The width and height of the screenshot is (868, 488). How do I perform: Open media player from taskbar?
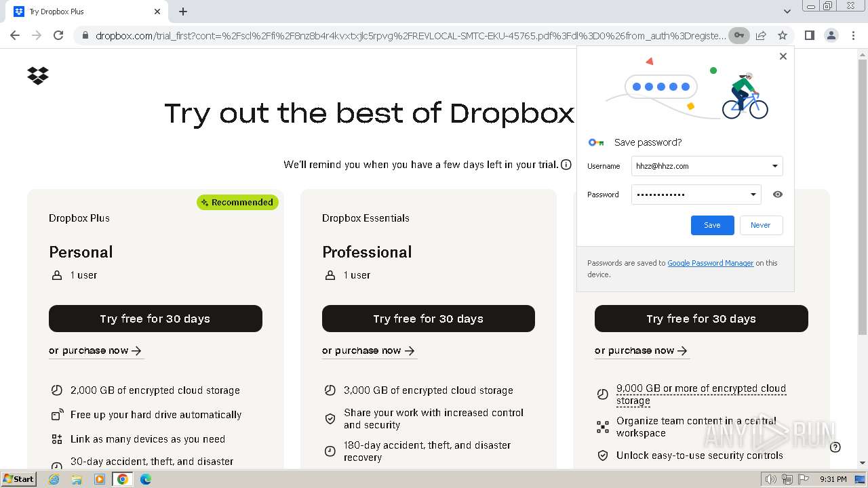[x=100, y=479]
